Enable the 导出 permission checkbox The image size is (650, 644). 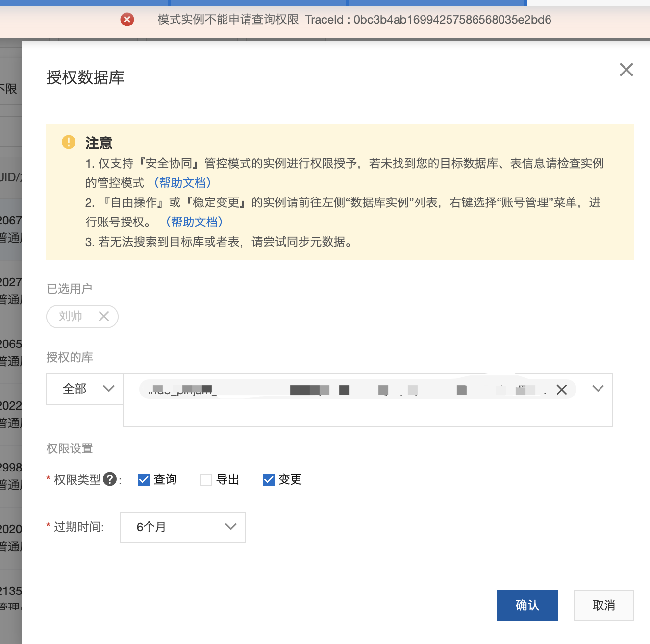pos(206,479)
